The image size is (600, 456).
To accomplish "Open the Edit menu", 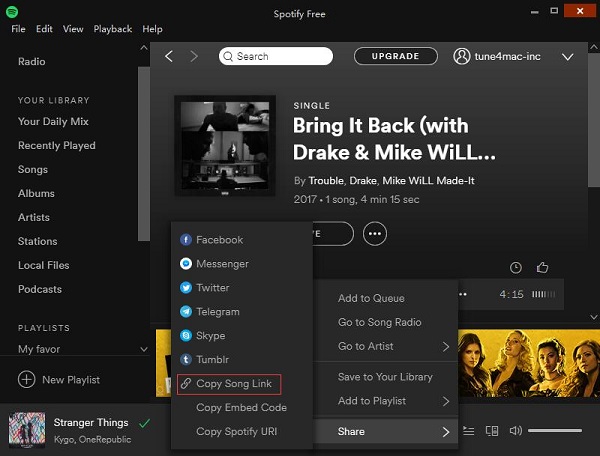I will [x=44, y=29].
